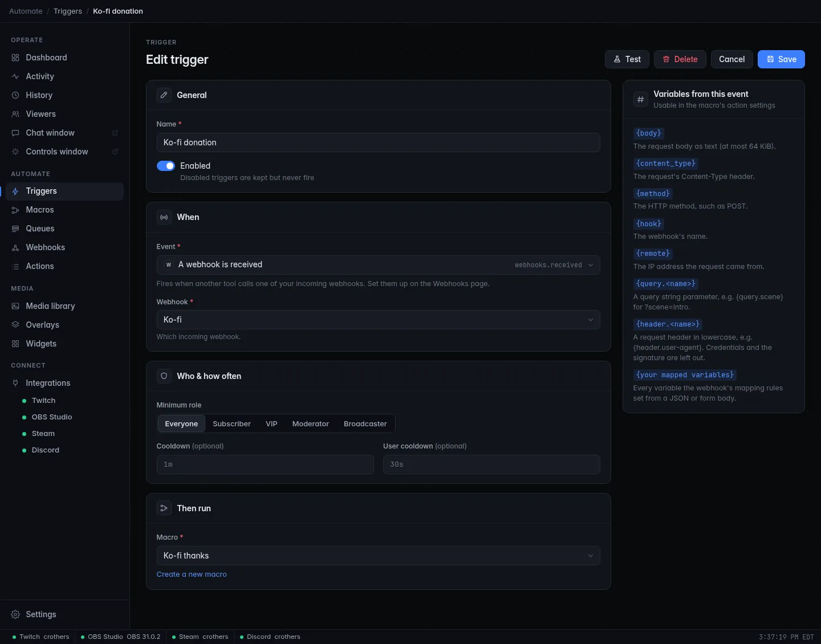The image size is (821, 644).
Task: Select Subscriber as minimum role
Action: click(231, 423)
